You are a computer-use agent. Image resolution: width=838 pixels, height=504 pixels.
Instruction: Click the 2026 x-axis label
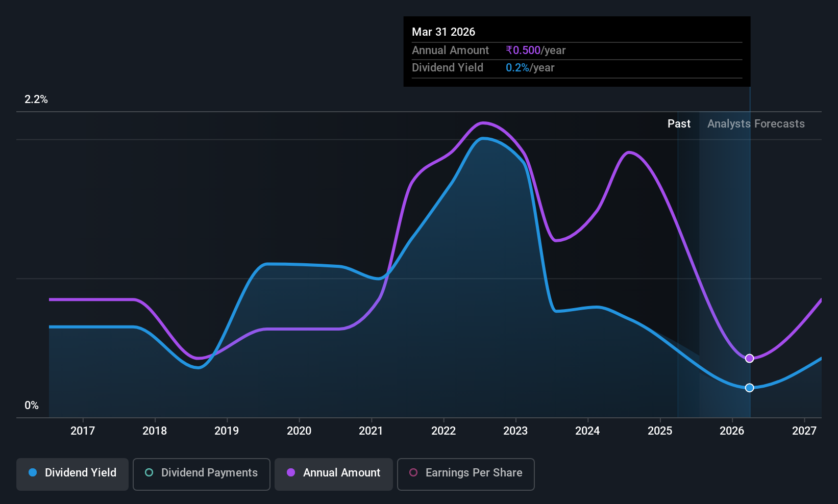coord(732,431)
